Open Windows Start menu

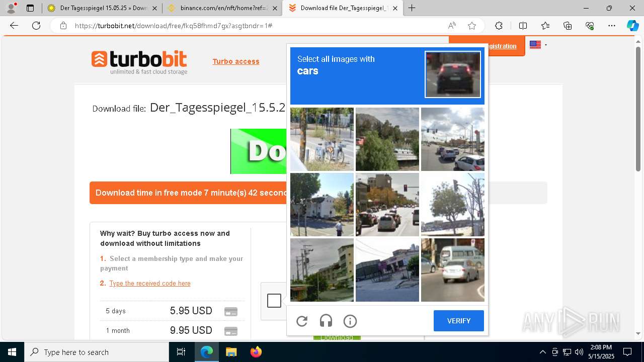click(12, 352)
